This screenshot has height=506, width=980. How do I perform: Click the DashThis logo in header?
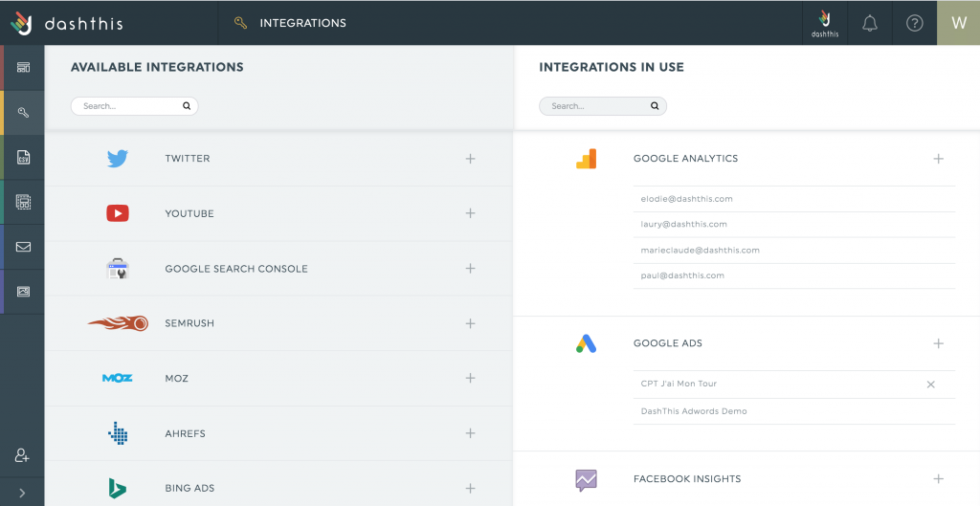(x=67, y=23)
